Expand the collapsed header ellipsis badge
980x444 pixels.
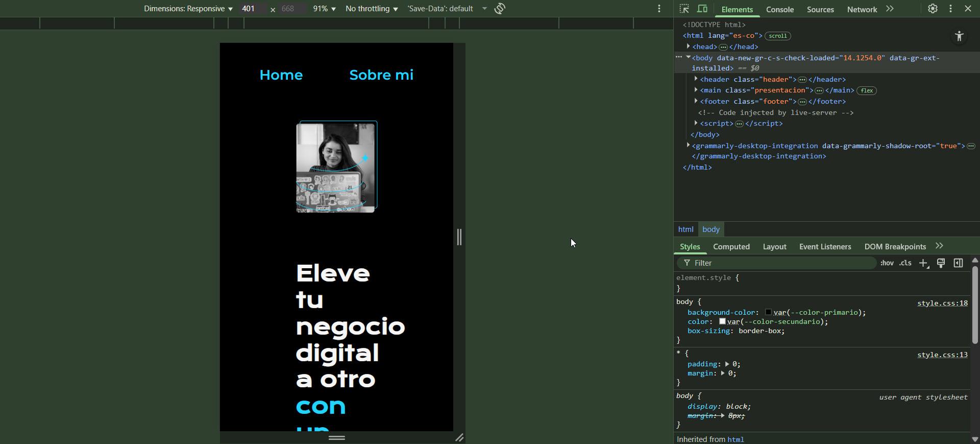[802, 79]
